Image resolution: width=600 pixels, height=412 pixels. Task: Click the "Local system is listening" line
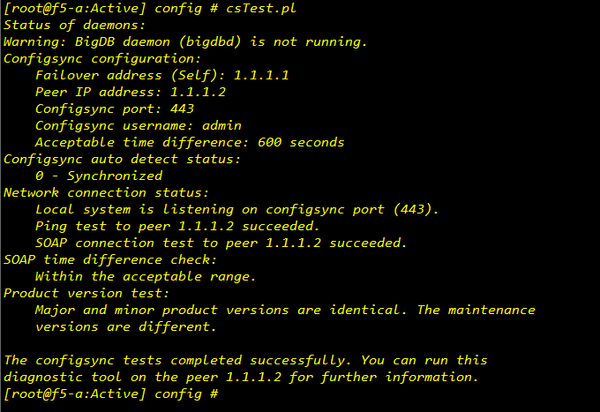click(236, 209)
